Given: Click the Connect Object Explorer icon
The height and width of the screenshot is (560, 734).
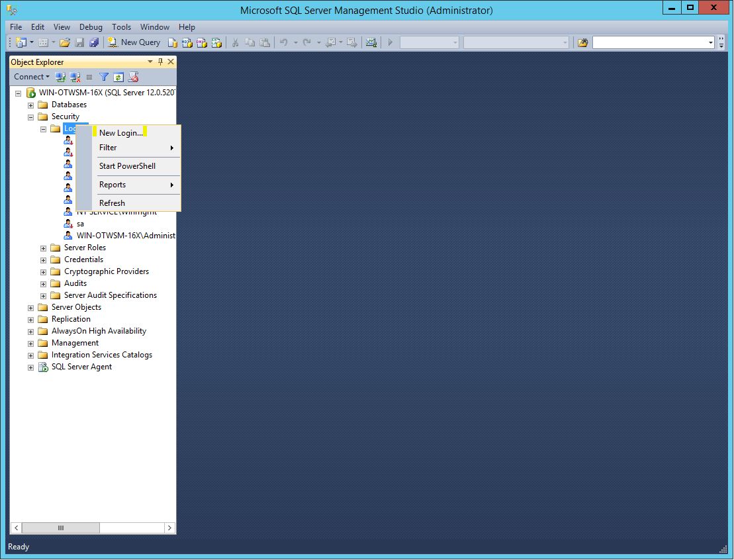Looking at the screenshot, I should point(60,77).
